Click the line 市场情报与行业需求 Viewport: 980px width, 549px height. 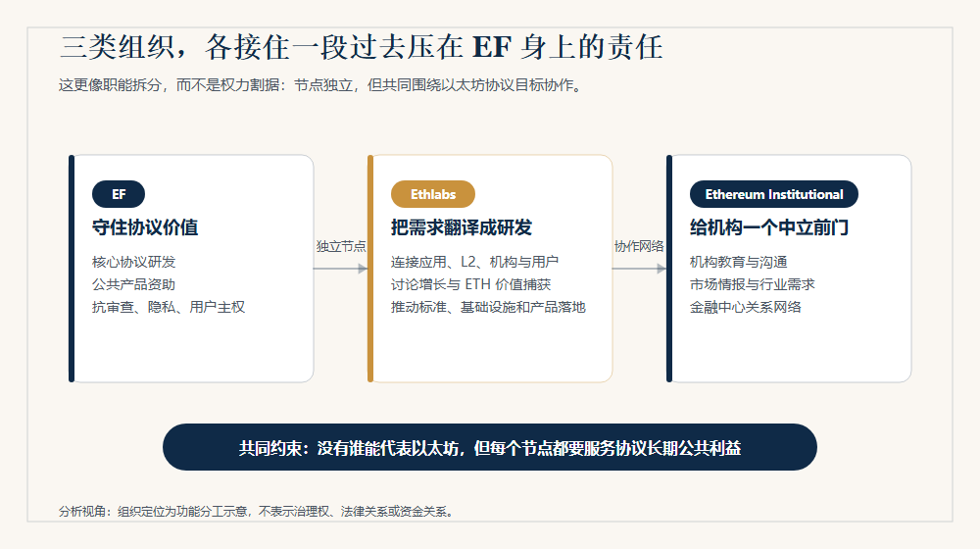tap(752, 284)
